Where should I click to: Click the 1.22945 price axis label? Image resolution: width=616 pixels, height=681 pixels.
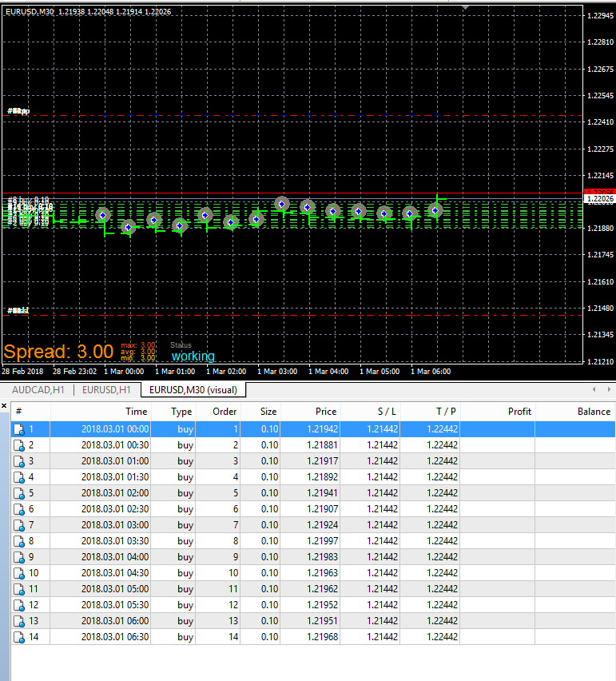(x=600, y=16)
